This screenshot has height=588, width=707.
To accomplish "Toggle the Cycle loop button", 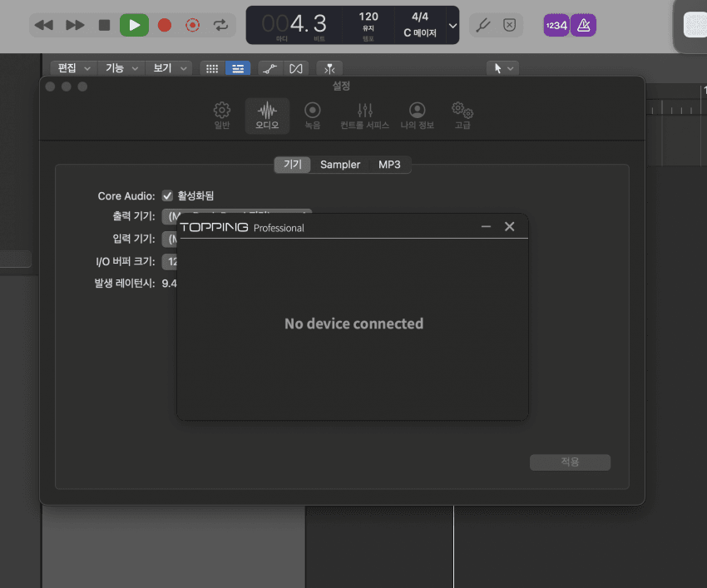I will [221, 25].
